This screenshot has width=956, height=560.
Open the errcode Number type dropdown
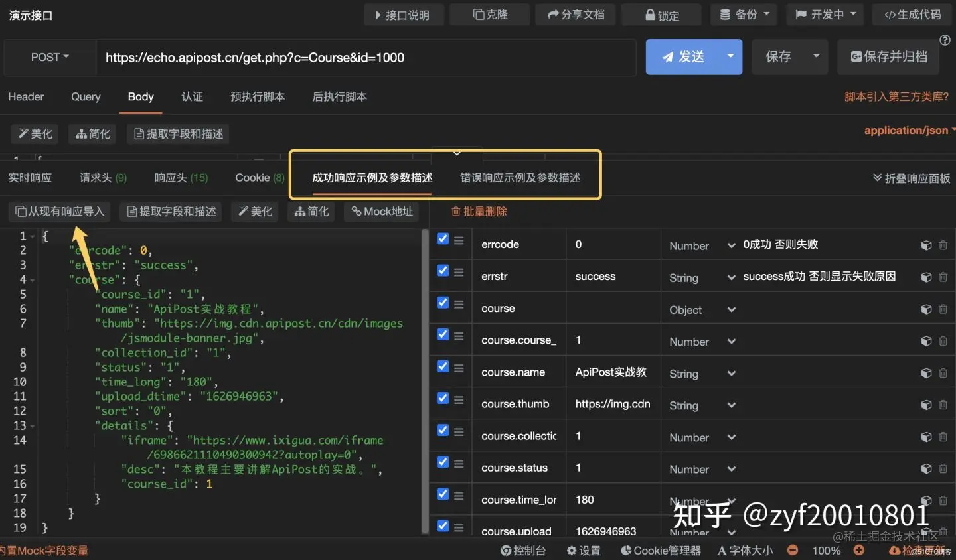click(702, 245)
